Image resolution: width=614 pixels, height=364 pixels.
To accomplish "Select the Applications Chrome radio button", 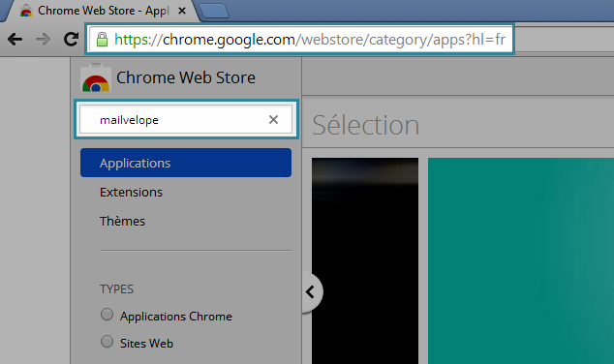I will click(x=107, y=315).
